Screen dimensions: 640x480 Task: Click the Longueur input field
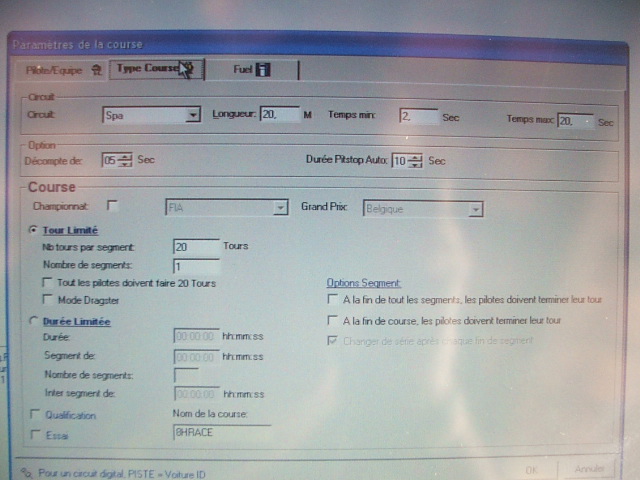point(279,116)
